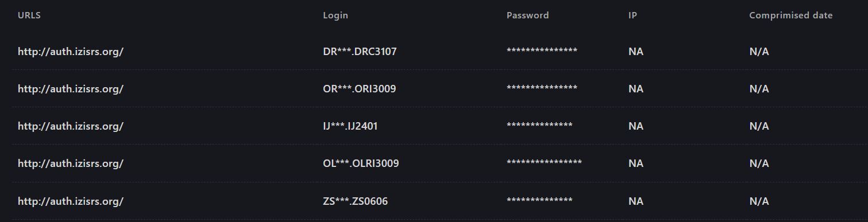Click the masked password for ZS***.ZS0606
This screenshot has height=222, width=868.
click(539, 201)
